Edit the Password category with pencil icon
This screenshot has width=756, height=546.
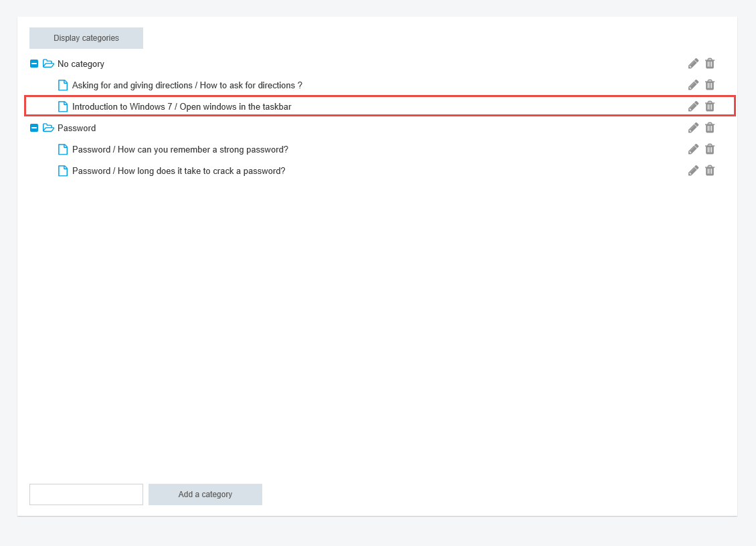click(x=693, y=128)
